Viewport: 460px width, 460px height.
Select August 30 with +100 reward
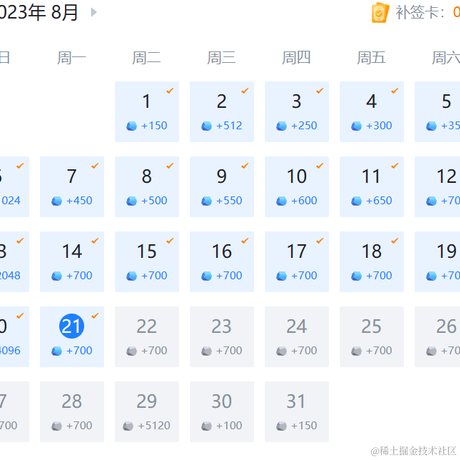click(x=222, y=412)
